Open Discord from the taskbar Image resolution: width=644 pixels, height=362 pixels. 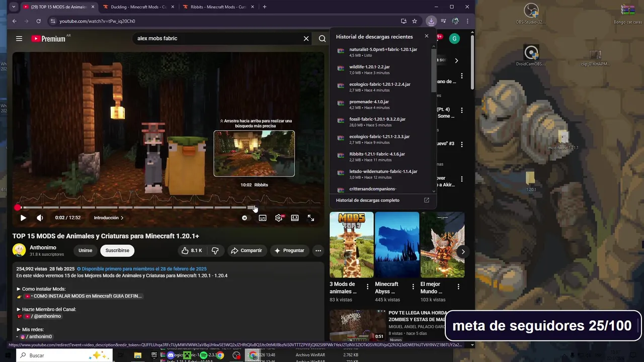point(170,355)
